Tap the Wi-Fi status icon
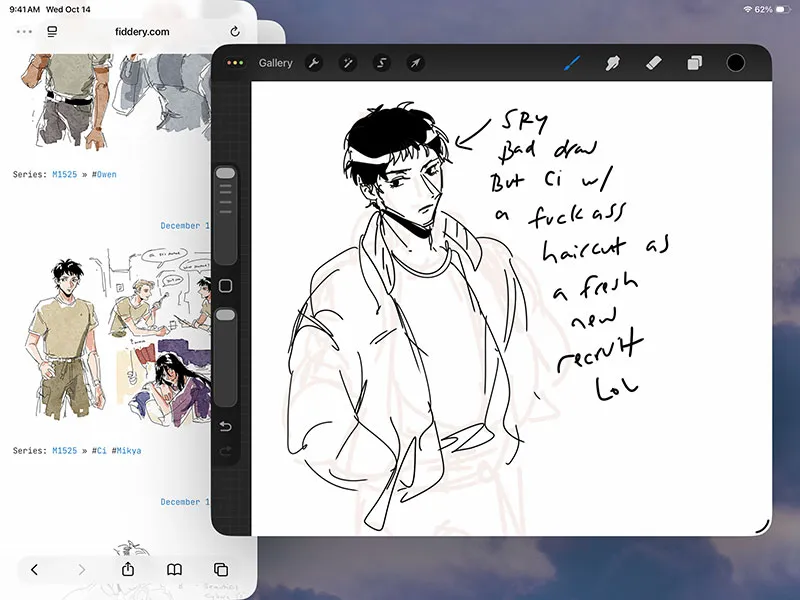Image resolution: width=800 pixels, height=600 pixels. coord(748,9)
